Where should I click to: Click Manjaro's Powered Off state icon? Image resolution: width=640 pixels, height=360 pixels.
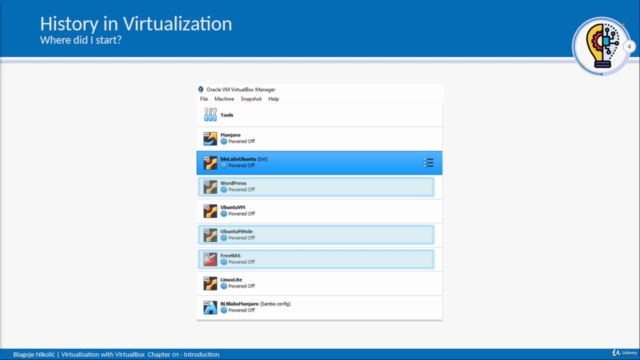point(224,141)
